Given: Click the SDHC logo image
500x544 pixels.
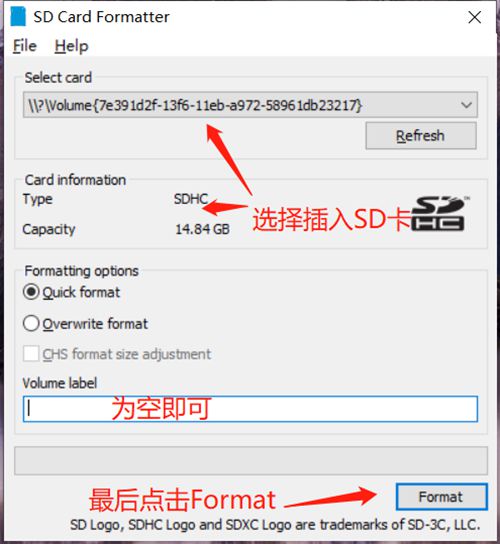Looking at the screenshot, I should point(440,214).
